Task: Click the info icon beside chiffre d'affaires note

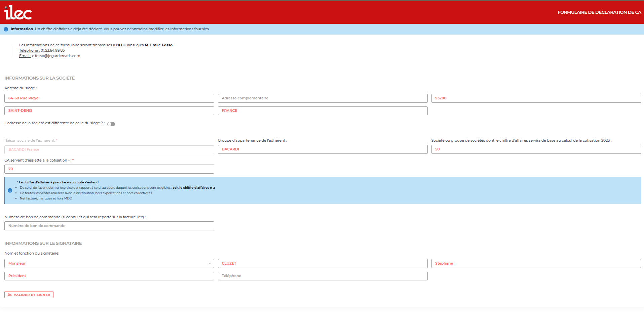Action: 10,190
